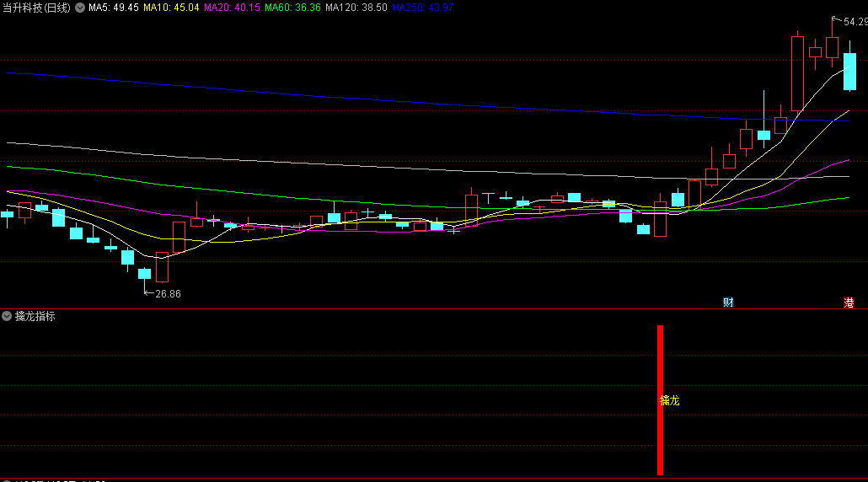Click the yellow 擒龙 signal label
The image size is (868, 482).
pyautogui.click(x=669, y=400)
